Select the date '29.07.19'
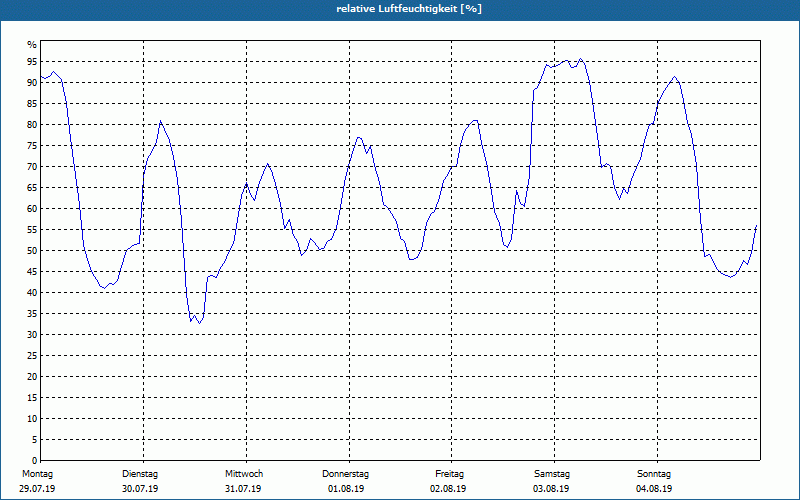800x500 pixels. tap(37, 489)
